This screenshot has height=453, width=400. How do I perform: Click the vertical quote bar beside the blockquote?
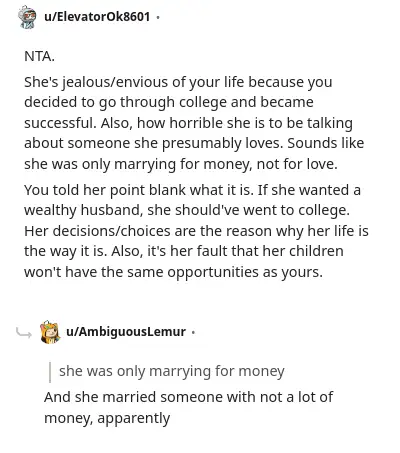click(x=50, y=372)
